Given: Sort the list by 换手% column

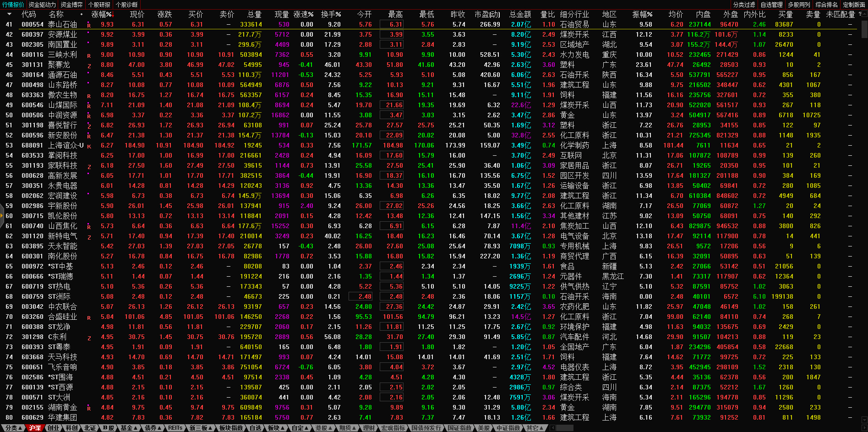Looking at the screenshot, I should click(x=331, y=14).
